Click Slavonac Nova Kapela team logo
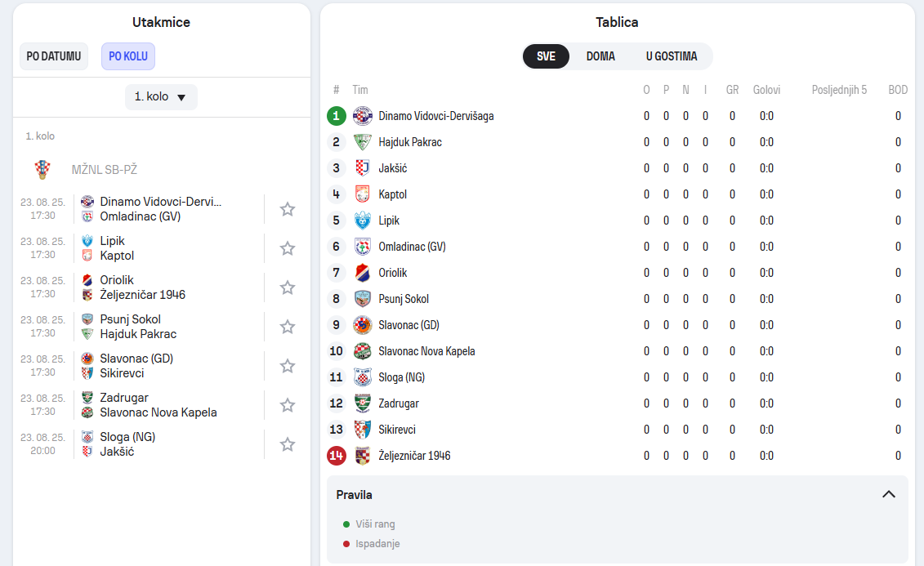This screenshot has height=566, width=924. [363, 351]
